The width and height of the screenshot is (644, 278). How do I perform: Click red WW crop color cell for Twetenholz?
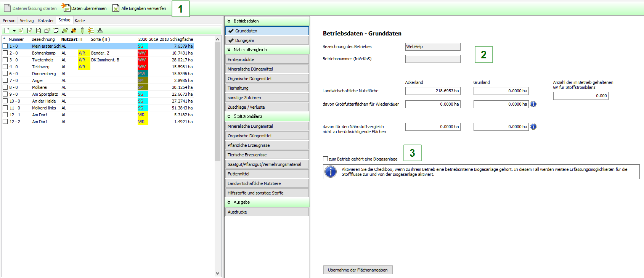pos(143,60)
